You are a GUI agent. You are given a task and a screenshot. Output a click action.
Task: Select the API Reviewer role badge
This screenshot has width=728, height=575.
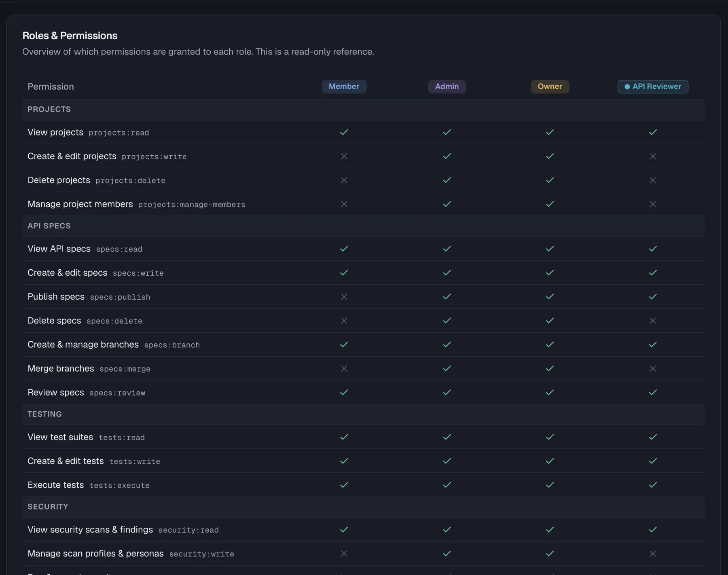pos(653,87)
